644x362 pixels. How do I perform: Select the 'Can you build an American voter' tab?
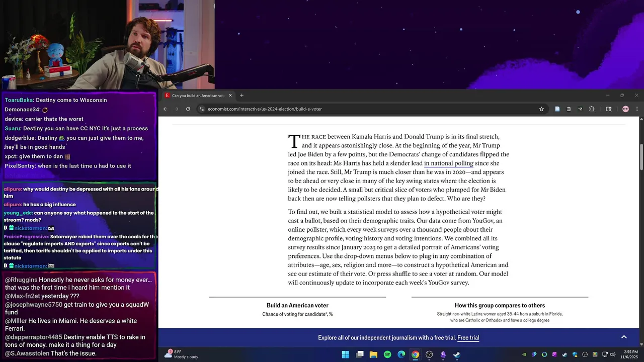[x=198, y=96]
